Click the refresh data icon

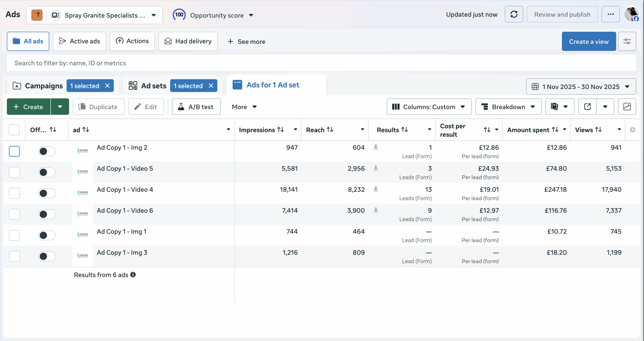pyautogui.click(x=514, y=14)
